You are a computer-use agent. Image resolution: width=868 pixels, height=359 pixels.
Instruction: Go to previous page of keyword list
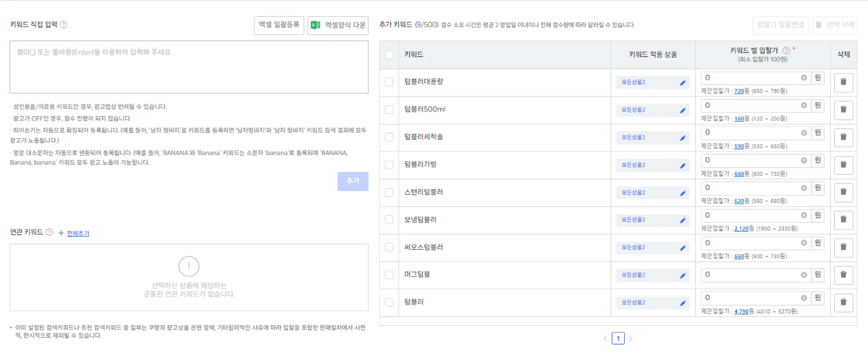pos(605,339)
